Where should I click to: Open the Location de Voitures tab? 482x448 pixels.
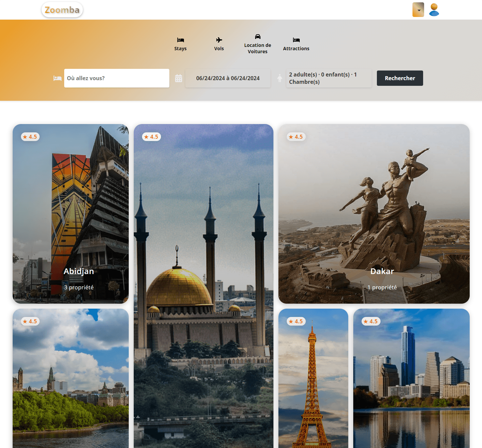point(257,48)
